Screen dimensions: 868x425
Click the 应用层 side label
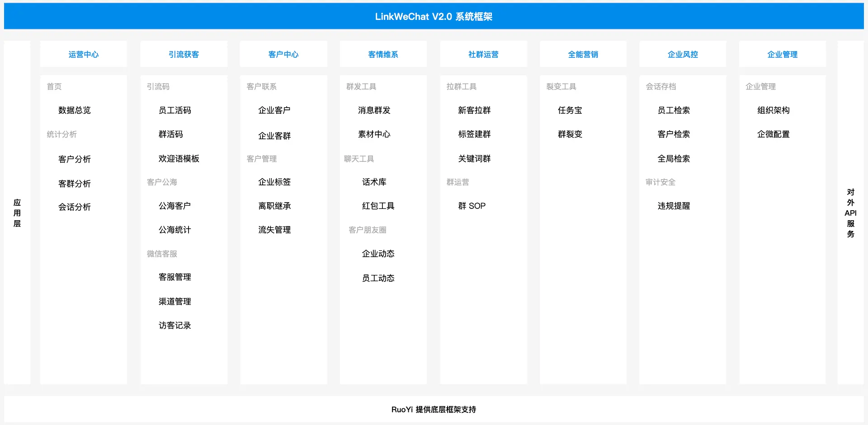coord(17,213)
